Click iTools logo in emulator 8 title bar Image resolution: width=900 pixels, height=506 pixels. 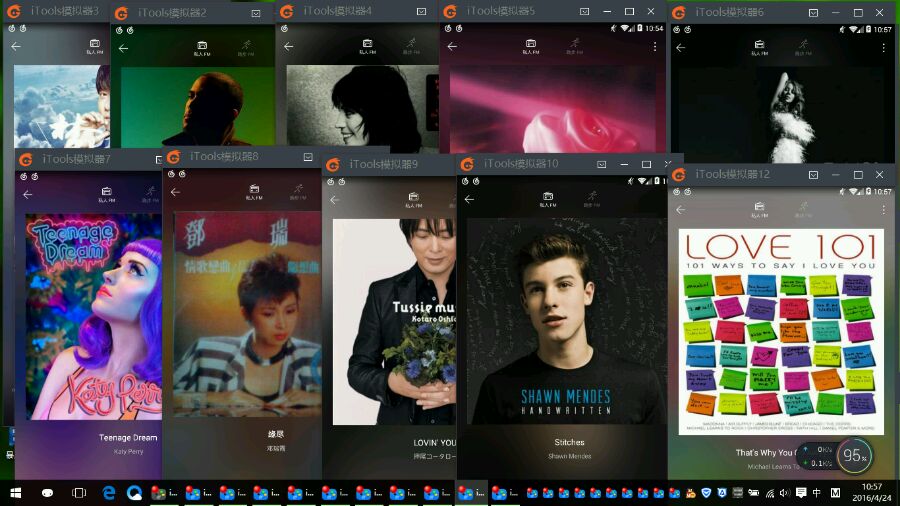point(174,157)
